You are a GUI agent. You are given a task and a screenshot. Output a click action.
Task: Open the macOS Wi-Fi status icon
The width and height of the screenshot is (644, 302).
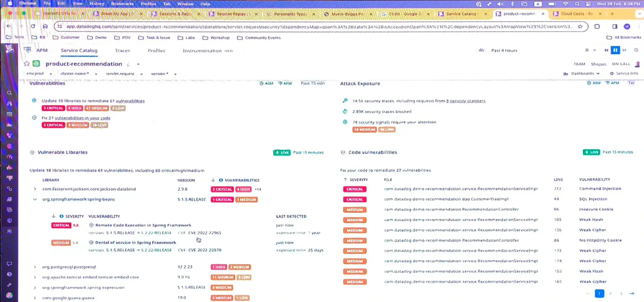(565, 4)
